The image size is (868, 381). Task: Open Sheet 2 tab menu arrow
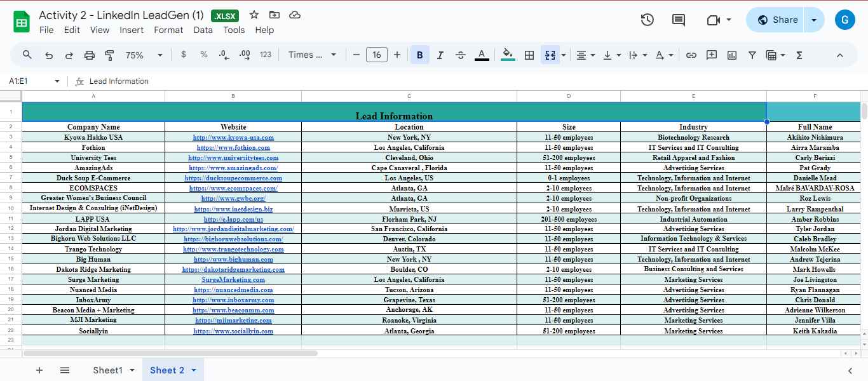tap(194, 370)
